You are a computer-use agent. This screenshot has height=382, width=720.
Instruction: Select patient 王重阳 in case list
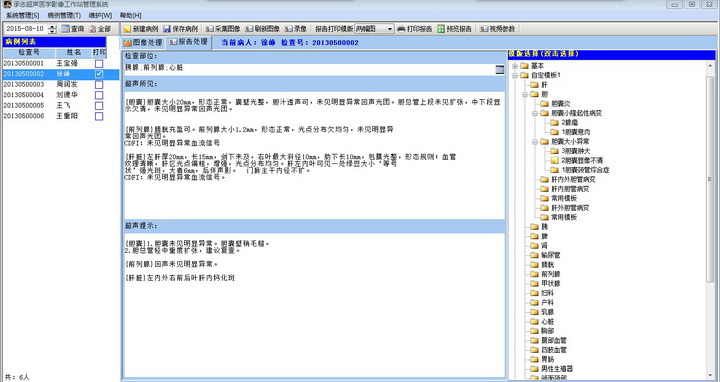pyautogui.click(x=61, y=116)
